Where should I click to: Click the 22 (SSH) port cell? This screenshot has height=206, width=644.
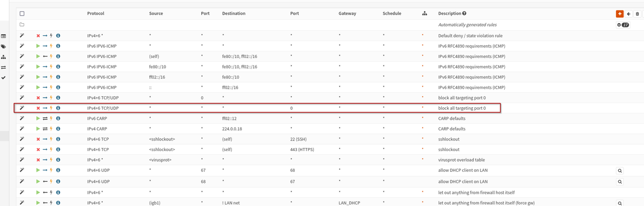(x=299, y=140)
